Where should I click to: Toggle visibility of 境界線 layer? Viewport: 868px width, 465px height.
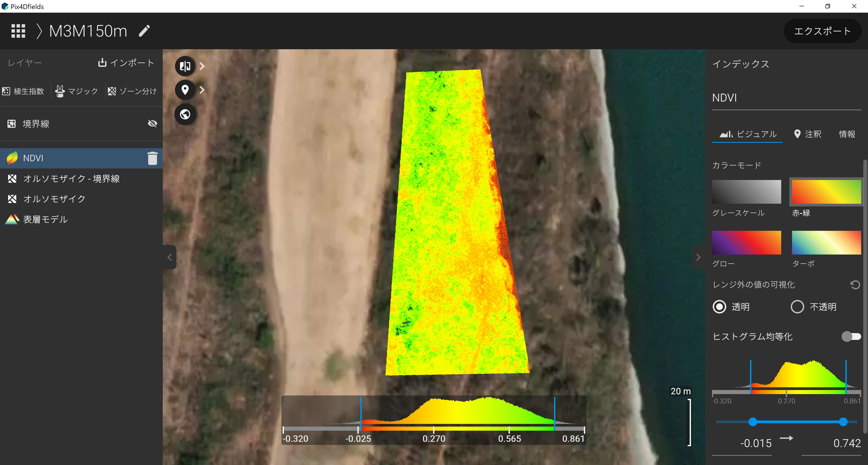152,124
